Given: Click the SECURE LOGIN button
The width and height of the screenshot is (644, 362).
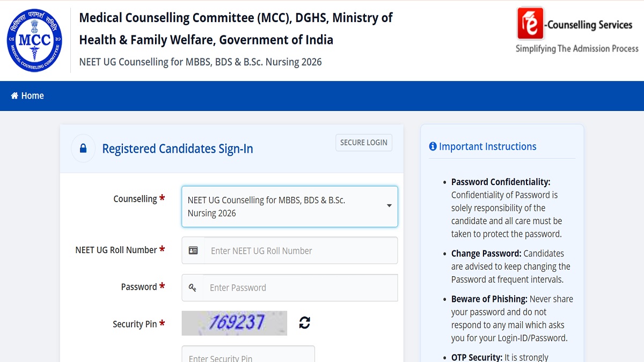Looking at the screenshot, I should tap(364, 143).
